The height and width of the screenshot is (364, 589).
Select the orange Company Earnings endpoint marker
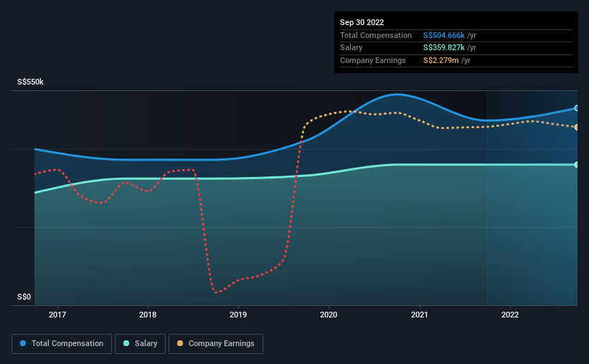click(577, 128)
